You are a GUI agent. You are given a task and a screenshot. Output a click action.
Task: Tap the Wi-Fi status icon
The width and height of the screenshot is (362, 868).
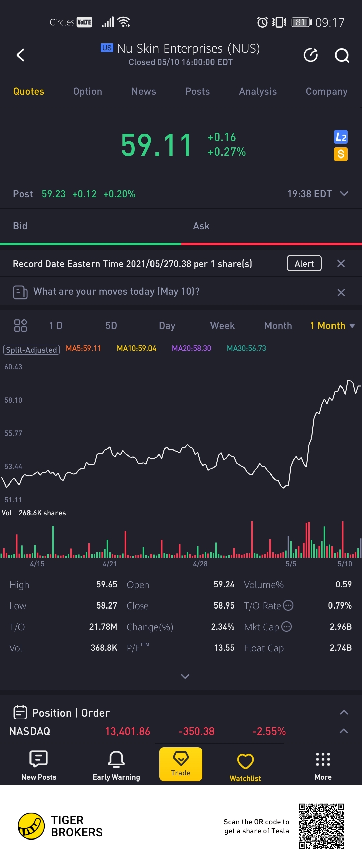(x=124, y=22)
